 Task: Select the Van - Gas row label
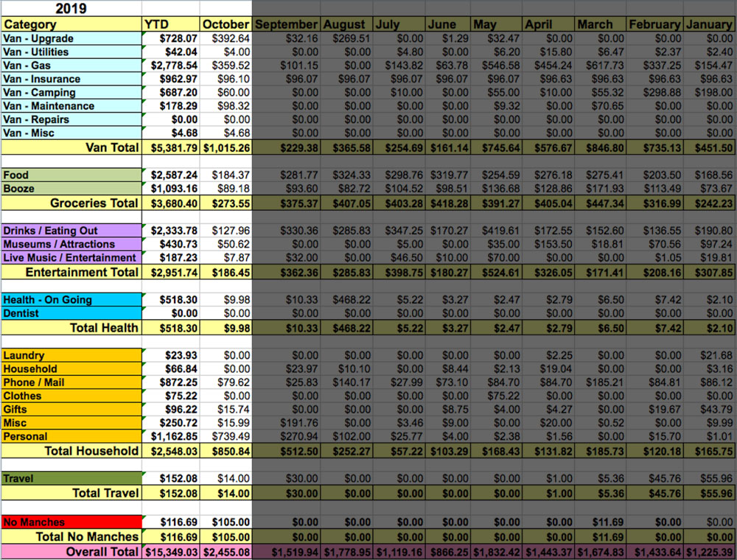click(x=70, y=66)
